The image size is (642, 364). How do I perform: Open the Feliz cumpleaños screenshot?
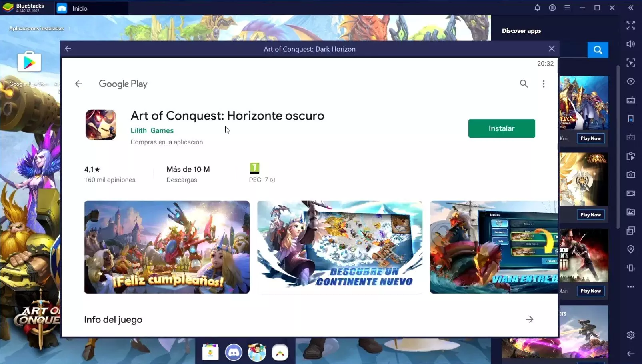click(x=167, y=247)
